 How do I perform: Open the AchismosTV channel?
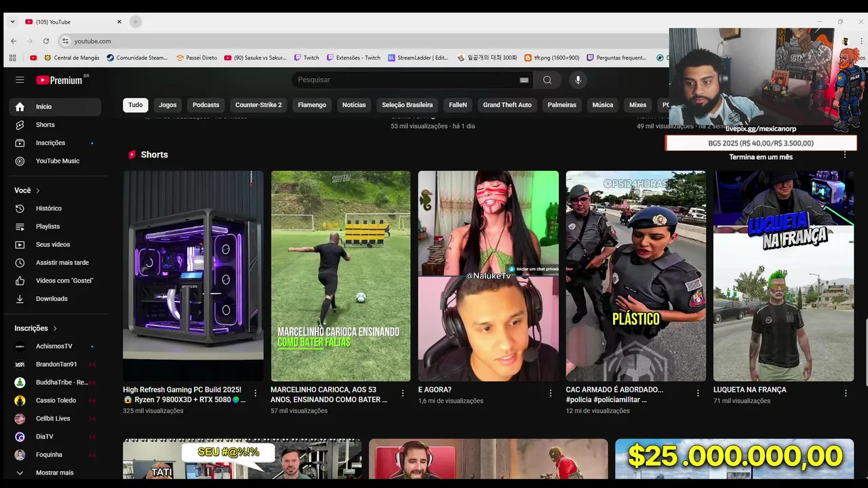click(x=55, y=346)
